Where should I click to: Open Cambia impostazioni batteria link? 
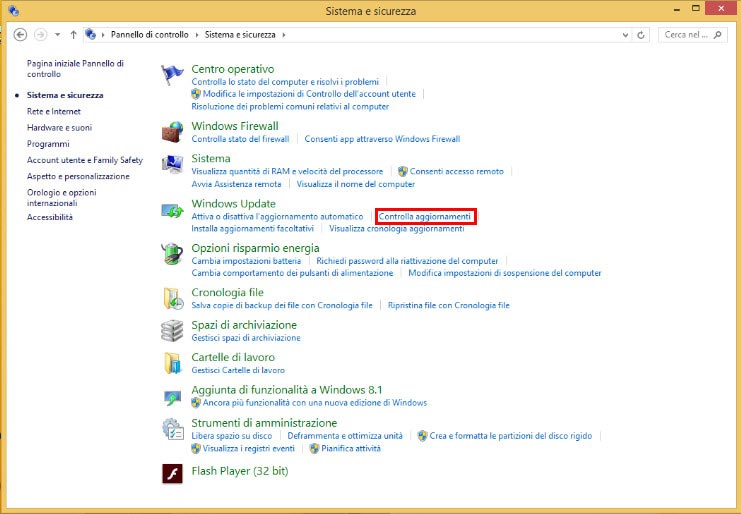coord(246,261)
